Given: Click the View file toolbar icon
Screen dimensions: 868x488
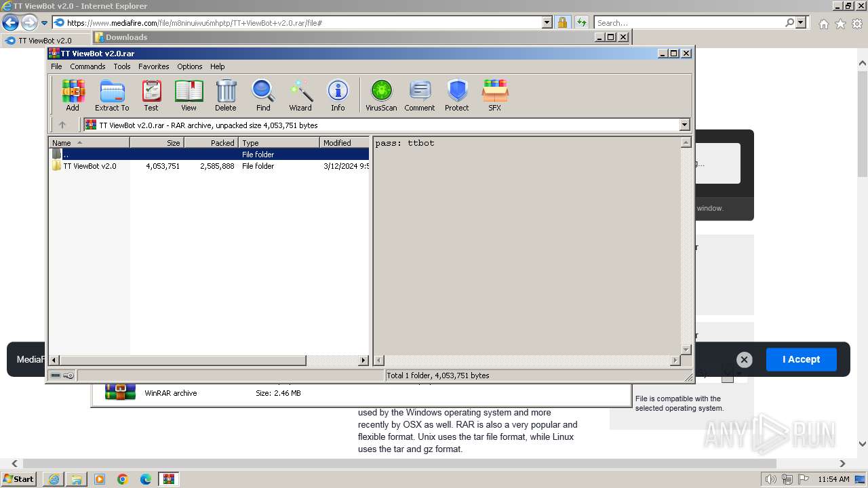Looking at the screenshot, I should click(189, 95).
